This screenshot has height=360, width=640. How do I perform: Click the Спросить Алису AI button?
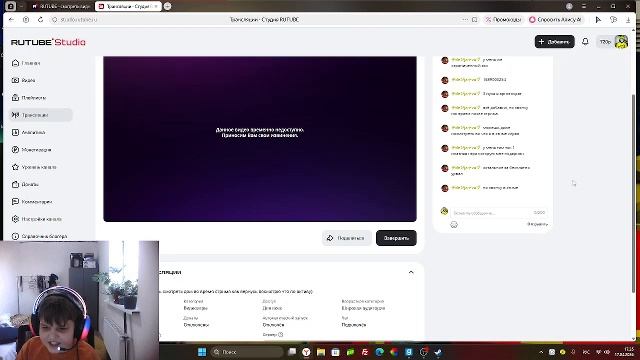tap(555, 20)
